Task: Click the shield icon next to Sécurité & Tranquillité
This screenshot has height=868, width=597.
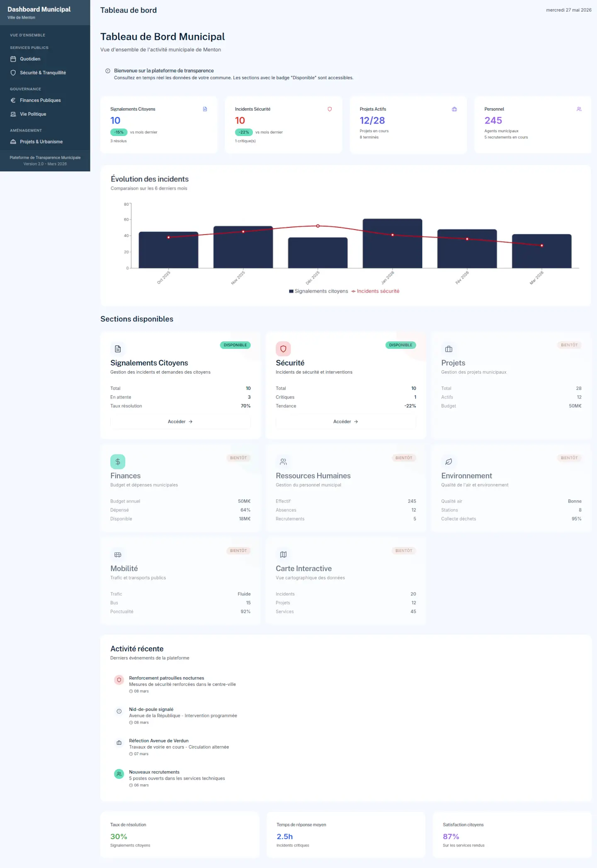Action: pos(13,73)
